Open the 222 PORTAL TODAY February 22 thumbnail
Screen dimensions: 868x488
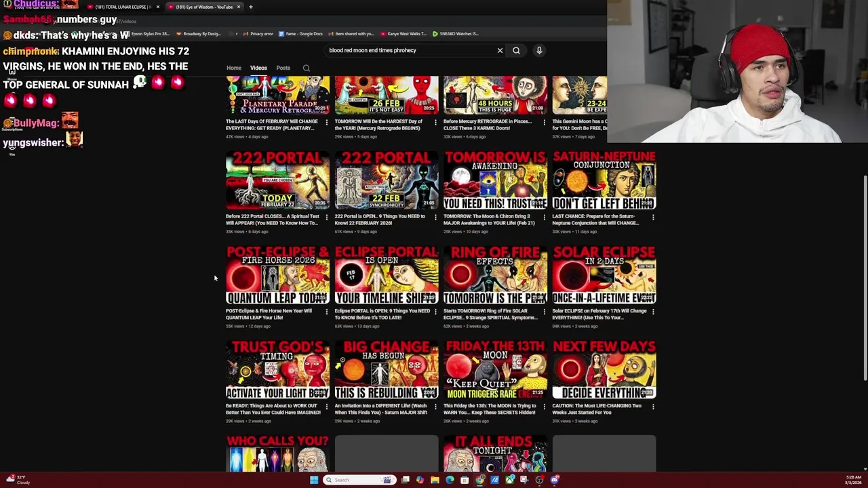pyautogui.click(x=277, y=180)
